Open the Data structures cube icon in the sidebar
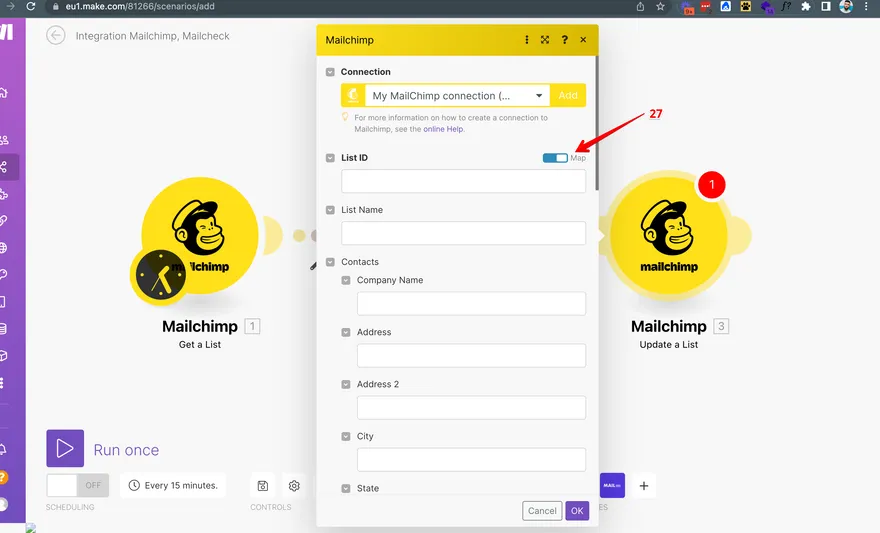Screen dimensions: 880x533 [x=4, y=356]
